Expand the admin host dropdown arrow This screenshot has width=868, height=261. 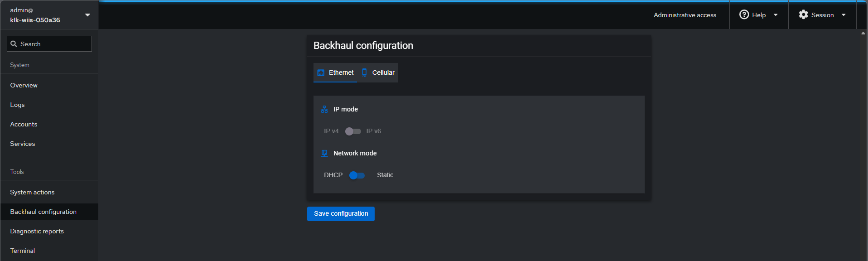87,15
